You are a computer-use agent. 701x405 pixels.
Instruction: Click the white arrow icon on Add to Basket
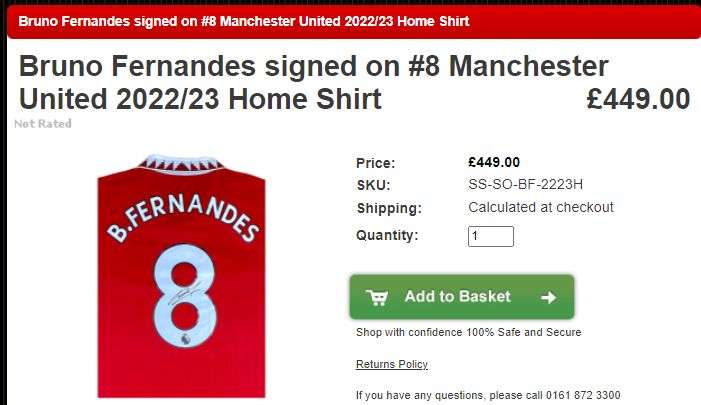[x=549, y=297]
